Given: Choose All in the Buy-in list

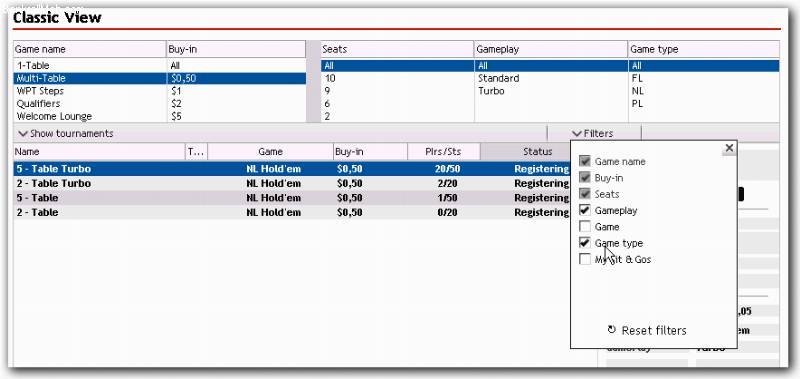Looking at the screenshot, I should tap(237, 65).
